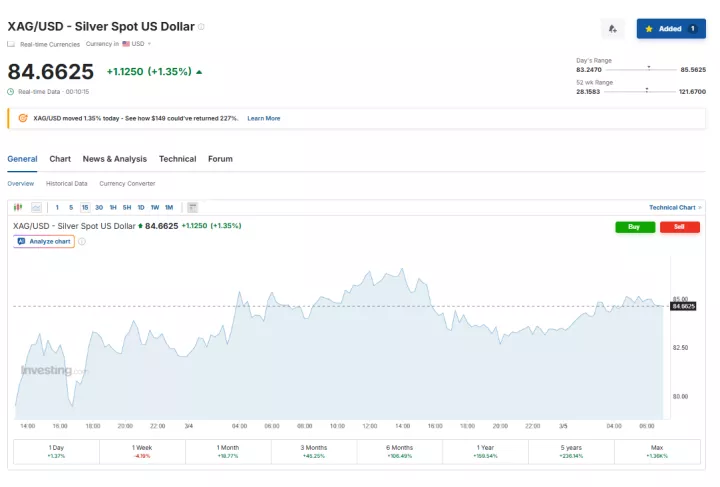Click the coin icon in the promo banner
The height and width of the screenshot is (487, 720).
point(23,118)
